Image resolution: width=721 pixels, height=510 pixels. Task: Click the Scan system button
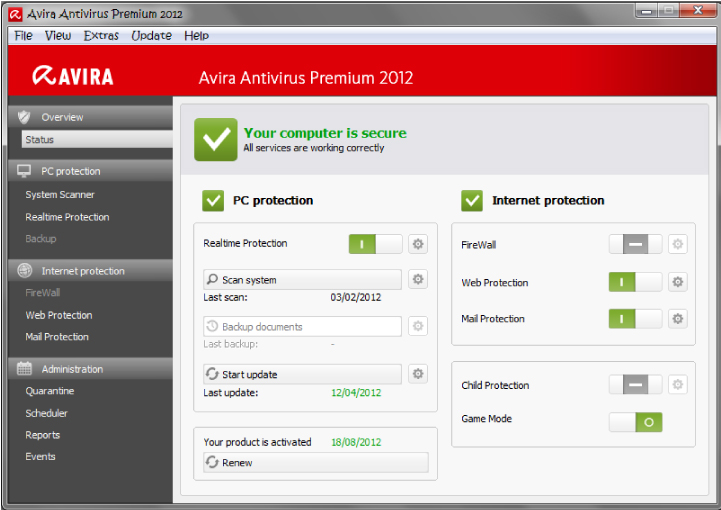302,280
